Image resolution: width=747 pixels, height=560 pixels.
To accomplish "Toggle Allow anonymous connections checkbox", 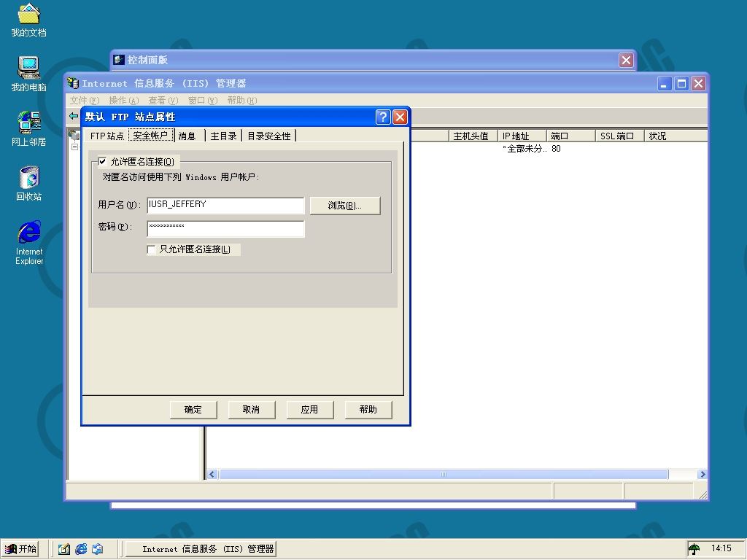I will click(x=102, y=161).
